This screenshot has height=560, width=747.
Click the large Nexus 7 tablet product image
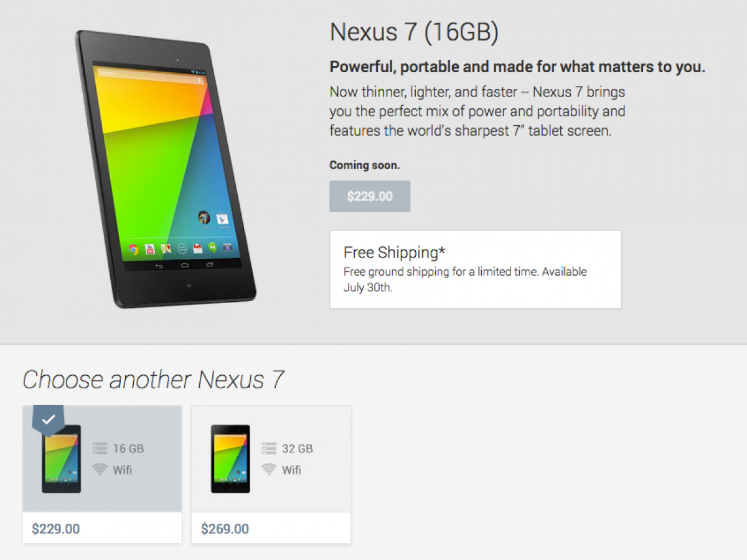tap(166, 168)
